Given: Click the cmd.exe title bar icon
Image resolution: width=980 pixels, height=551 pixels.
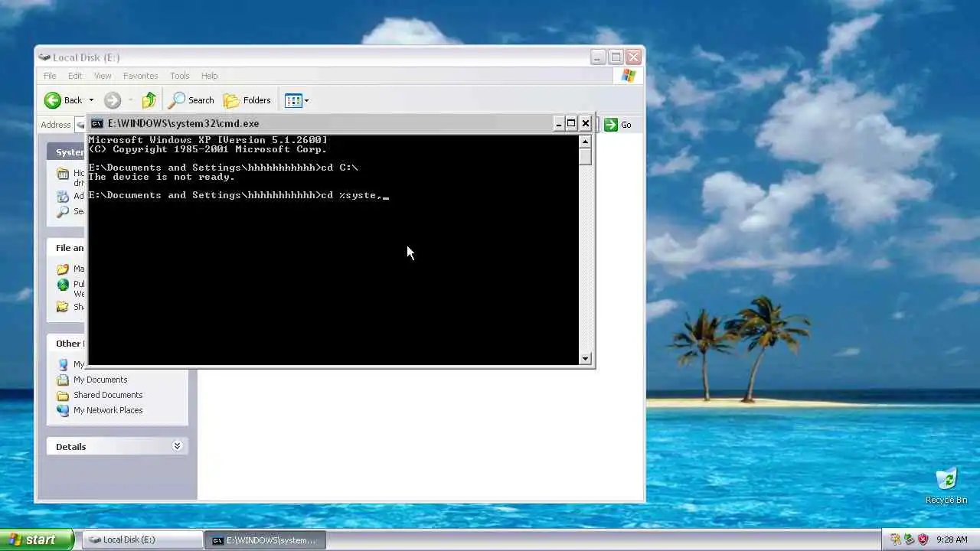Looking at the screenshot, I should click(97, 123).
